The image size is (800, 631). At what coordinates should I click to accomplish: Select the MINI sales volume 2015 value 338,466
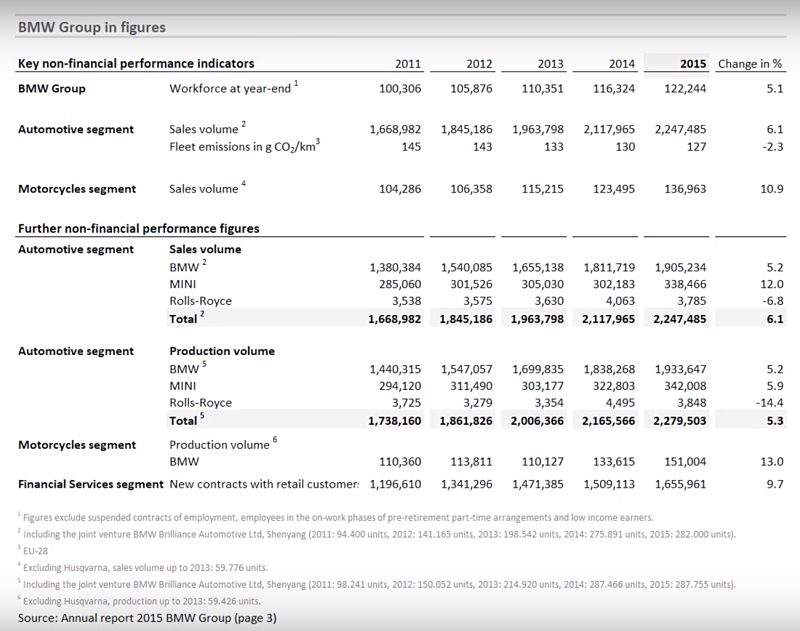pyautogui.click(x=682, y=284)
